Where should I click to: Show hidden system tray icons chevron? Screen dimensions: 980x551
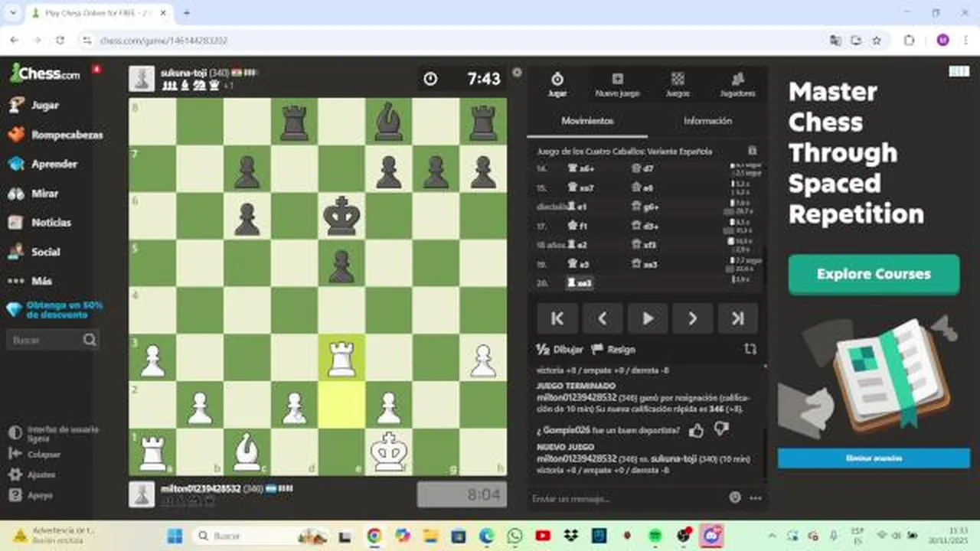coord(771,536)
